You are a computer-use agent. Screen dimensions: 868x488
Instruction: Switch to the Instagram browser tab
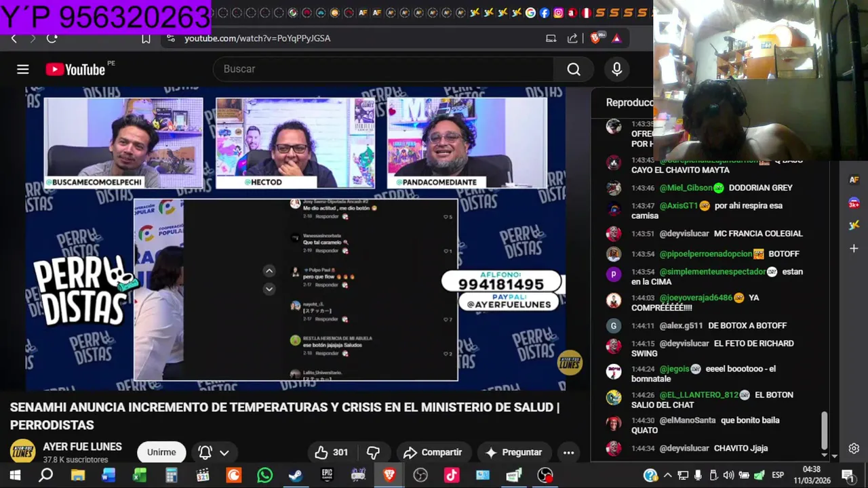pyautogui.click(x=558, y=13)
